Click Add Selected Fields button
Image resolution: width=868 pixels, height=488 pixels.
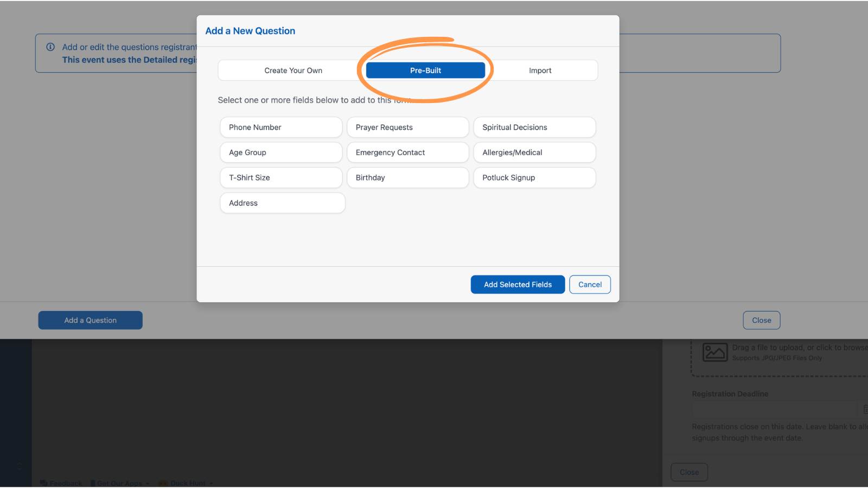518,285
